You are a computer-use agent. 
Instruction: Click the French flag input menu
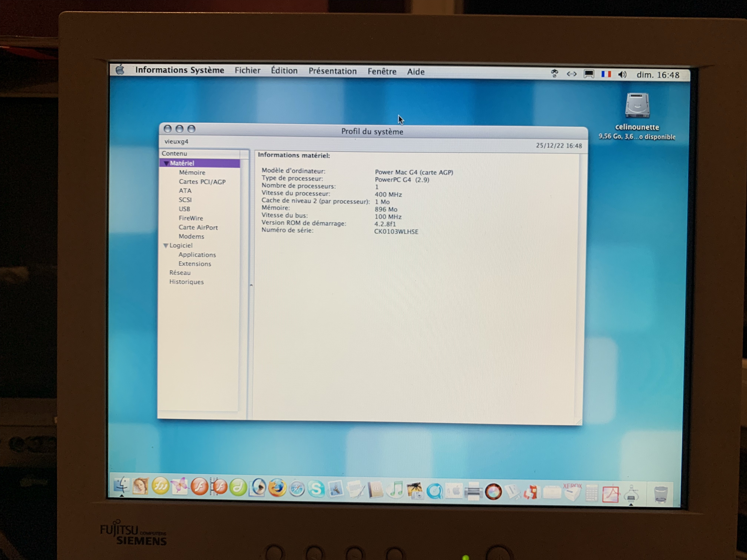(x=606, y=74)
